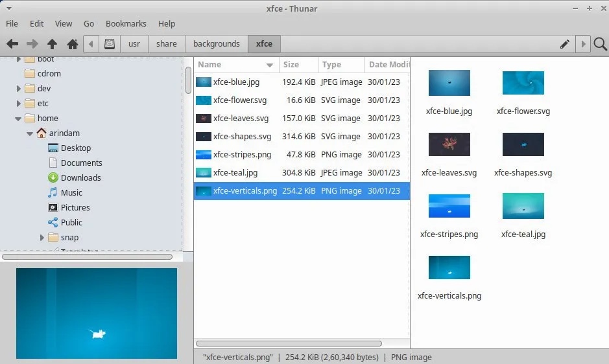Screen dimensions: 609x364
Task: Click the backgrounds path bar button
Action: [x=216, y=44]
